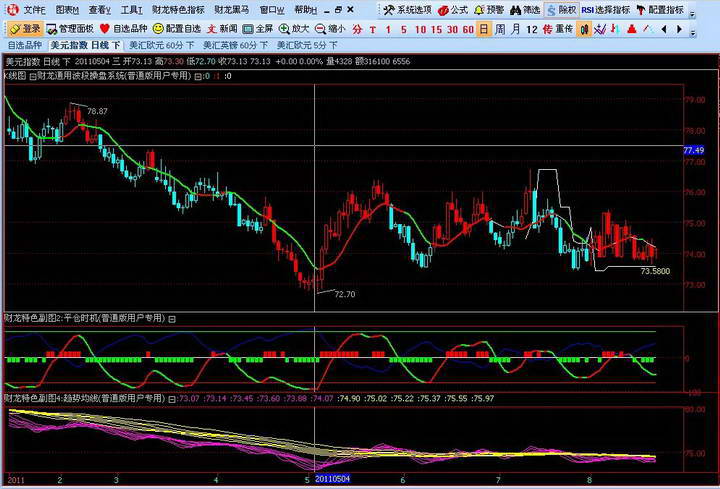Image resolution: width=720 pixels, height=489 pixels.
Task: Click RSI 选择指标 select indicator
Action: click(x=606, y=10)
